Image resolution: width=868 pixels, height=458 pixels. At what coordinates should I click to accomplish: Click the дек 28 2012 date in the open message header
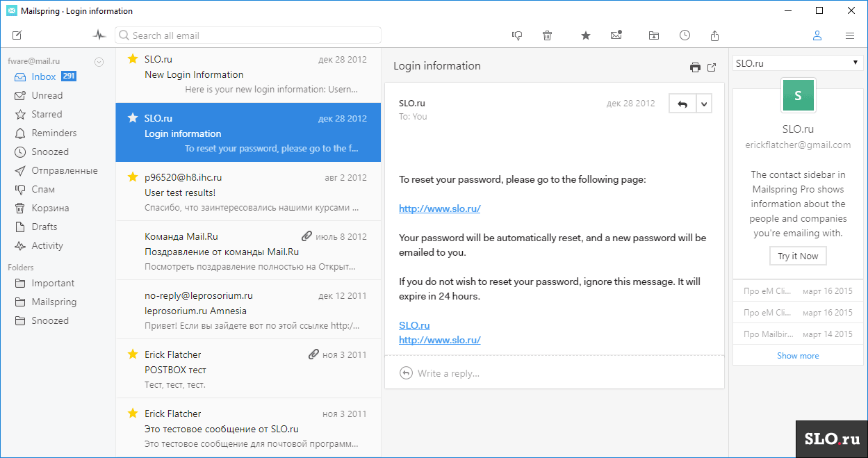click(x=631, y=103)
